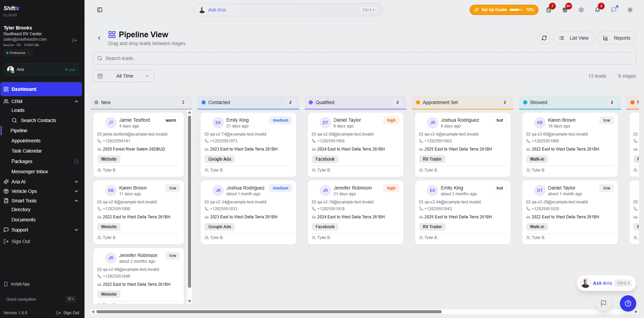Open the gift rewards icon
Image resolution: width=644 pixels, height=318 pixels.
tap(565, 10)
